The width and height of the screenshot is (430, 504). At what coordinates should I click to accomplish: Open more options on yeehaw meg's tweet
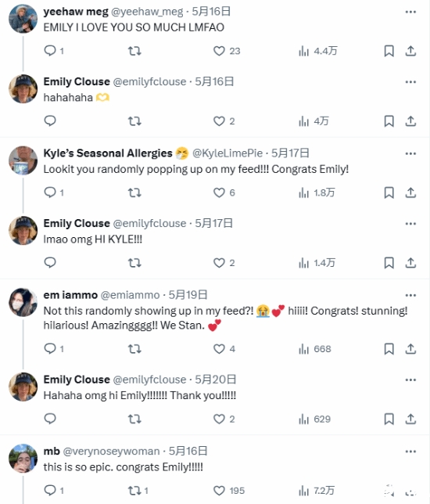(x=410, y=12)
